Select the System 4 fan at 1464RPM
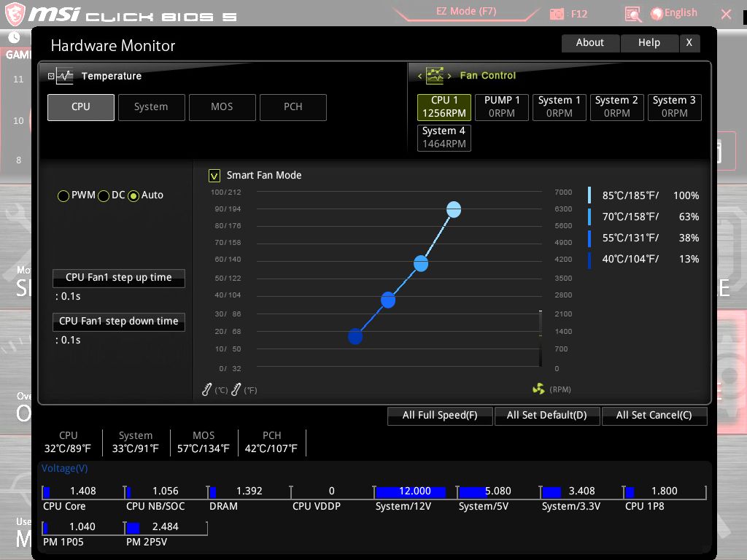 [444, 137]
